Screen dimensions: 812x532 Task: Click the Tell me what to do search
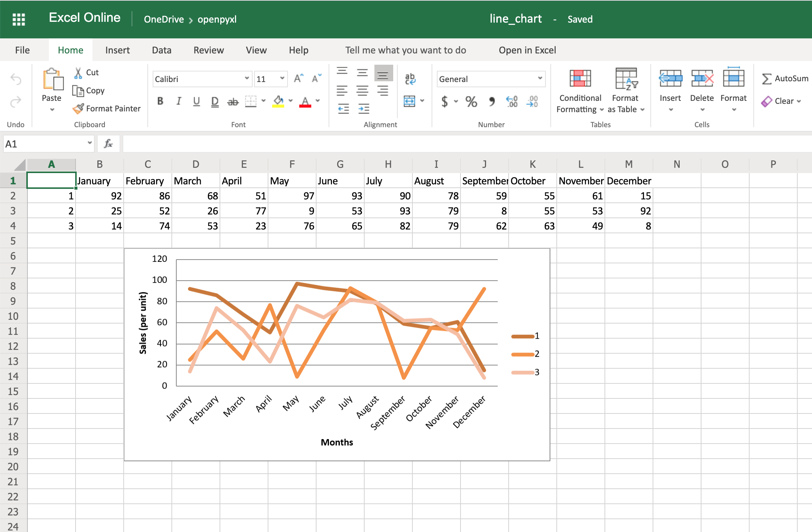point(405,49)
